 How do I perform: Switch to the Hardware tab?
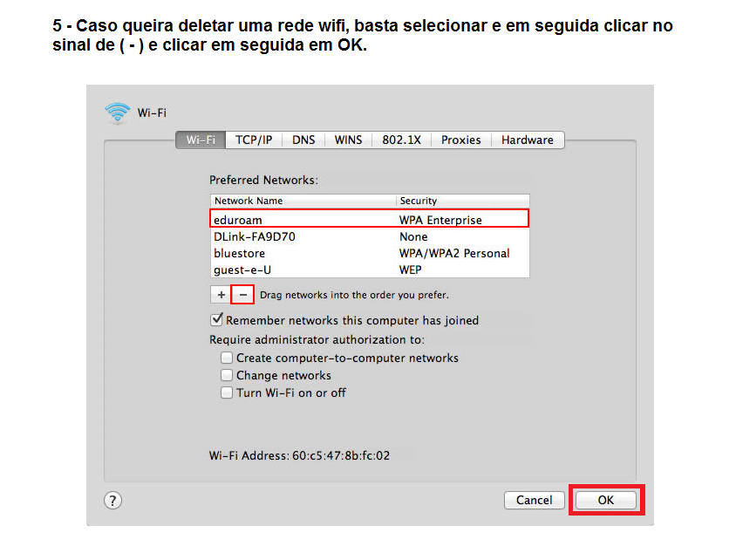(x=527, y=140)
